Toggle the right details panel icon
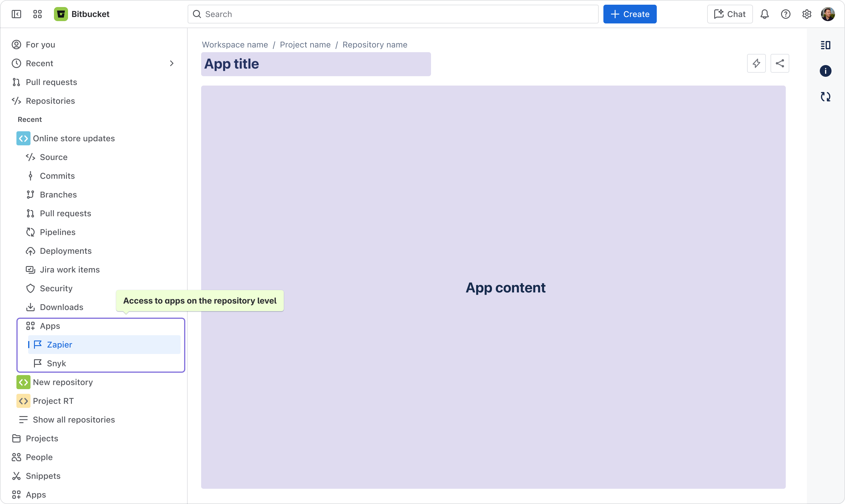 (x=825, y=45)
